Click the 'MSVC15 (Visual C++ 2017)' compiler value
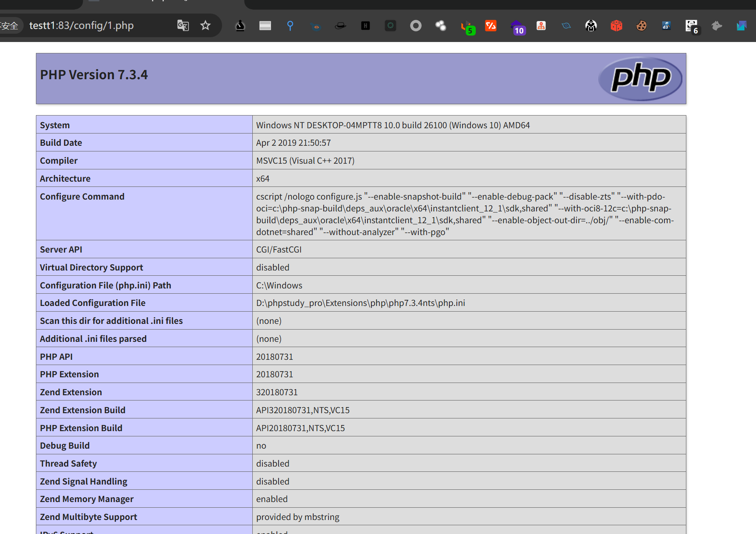 pyautogui.click(x=305, y=161)
